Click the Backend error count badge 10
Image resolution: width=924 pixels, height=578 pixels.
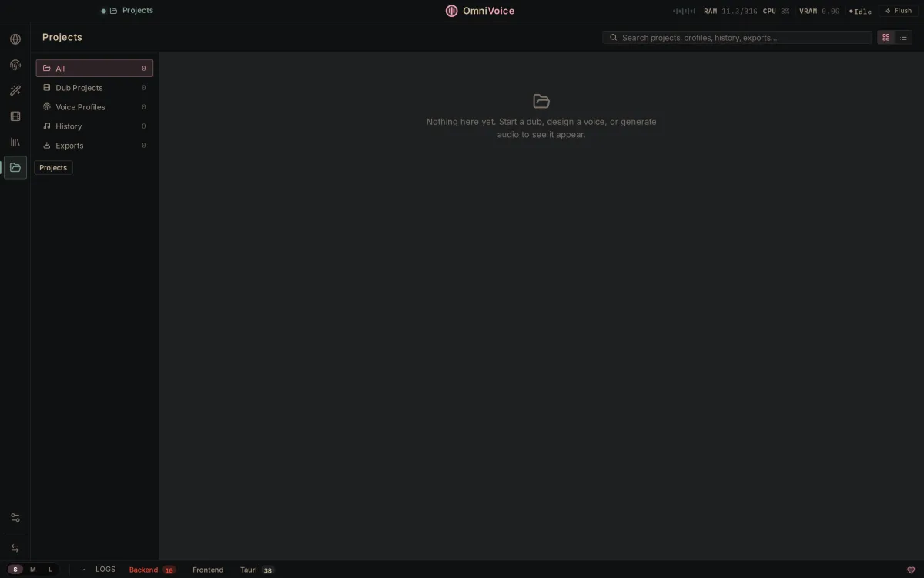pyautogui.click(x=169, y=570)
